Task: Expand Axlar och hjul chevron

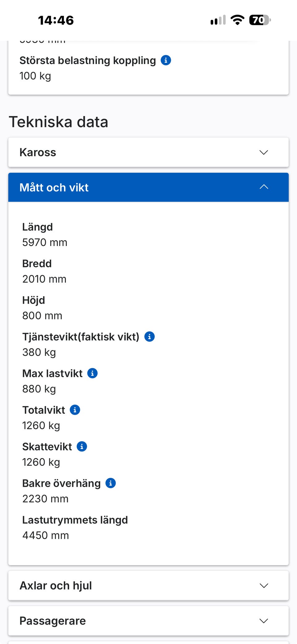Action: (x=264, y=586)
